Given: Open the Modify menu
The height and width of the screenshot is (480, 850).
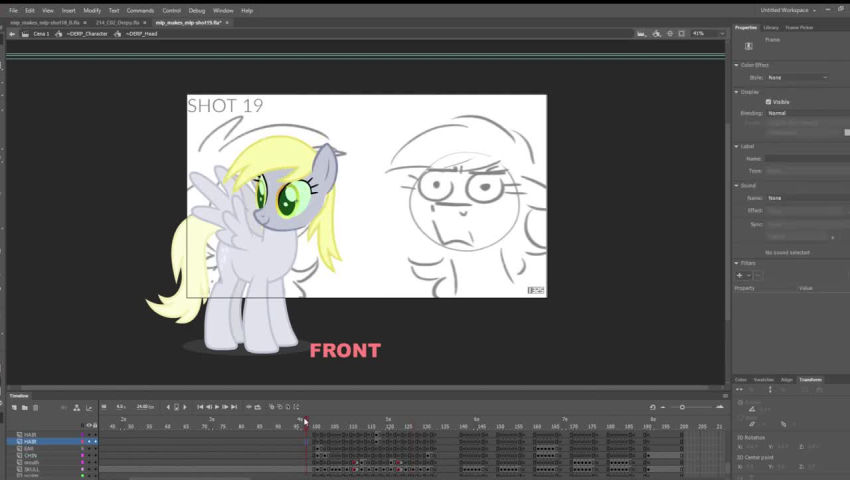Looking at the screenshot, I should tap(92, 10).
